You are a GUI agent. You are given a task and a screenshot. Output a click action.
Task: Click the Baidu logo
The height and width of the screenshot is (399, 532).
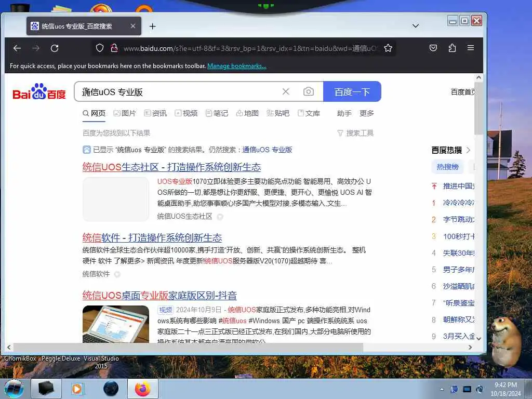coord(39,91)
